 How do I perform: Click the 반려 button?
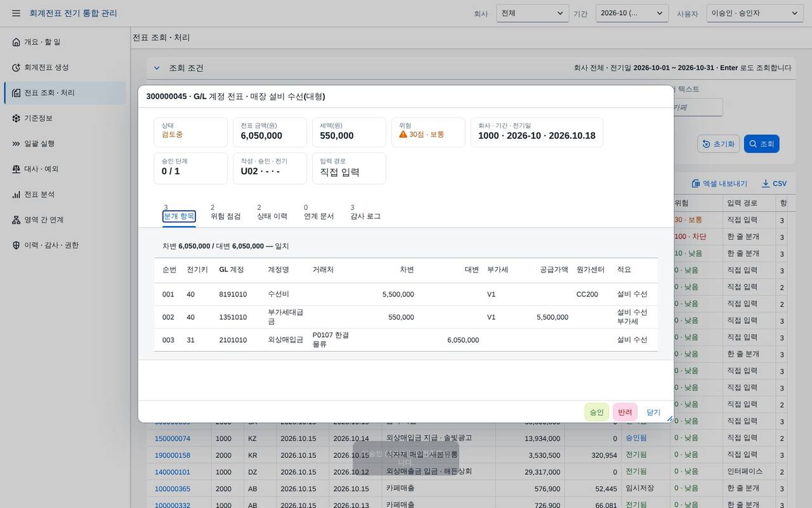pos(625,412)
